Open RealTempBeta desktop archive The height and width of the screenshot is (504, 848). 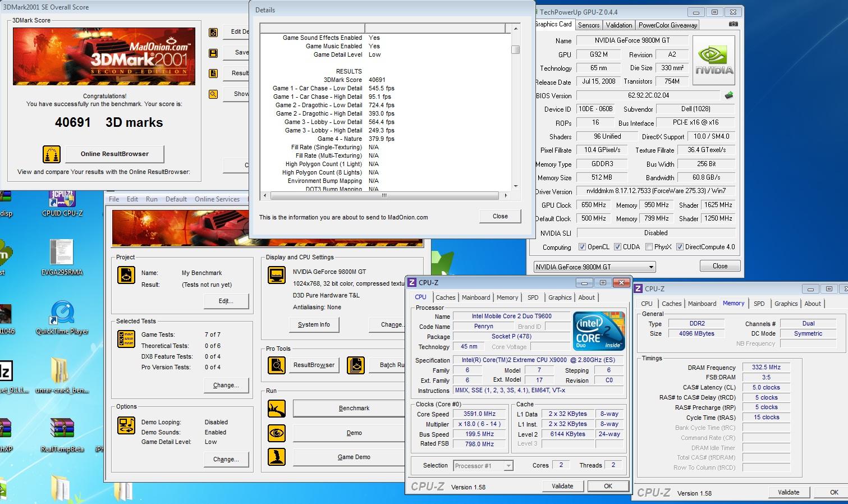(x=62, y=435)
